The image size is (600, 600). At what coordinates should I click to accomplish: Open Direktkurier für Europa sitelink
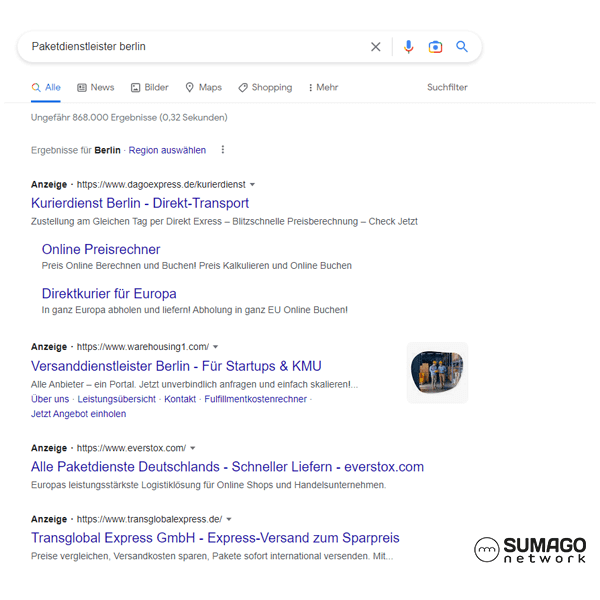tap(109, 293)
